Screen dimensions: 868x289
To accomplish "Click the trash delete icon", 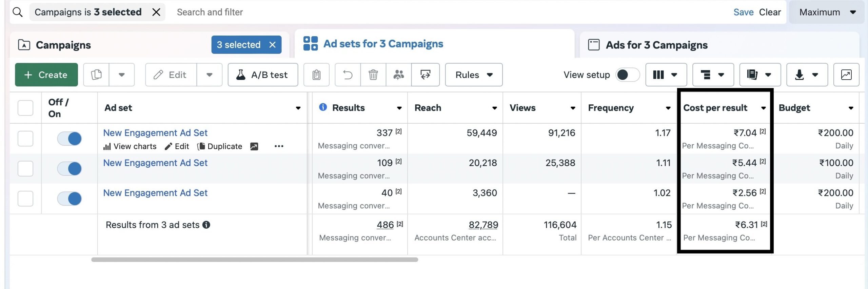I will (373, 75).
